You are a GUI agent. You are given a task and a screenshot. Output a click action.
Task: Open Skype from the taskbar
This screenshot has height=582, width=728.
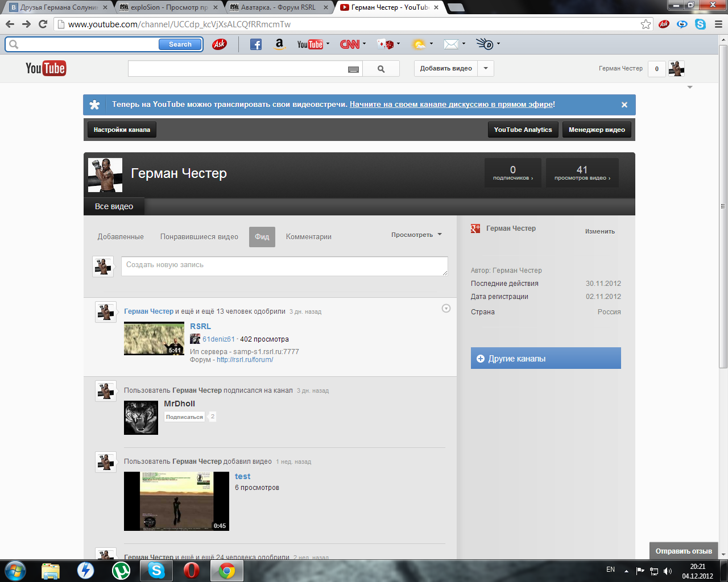pyautogui.click(x=156, y=570)
